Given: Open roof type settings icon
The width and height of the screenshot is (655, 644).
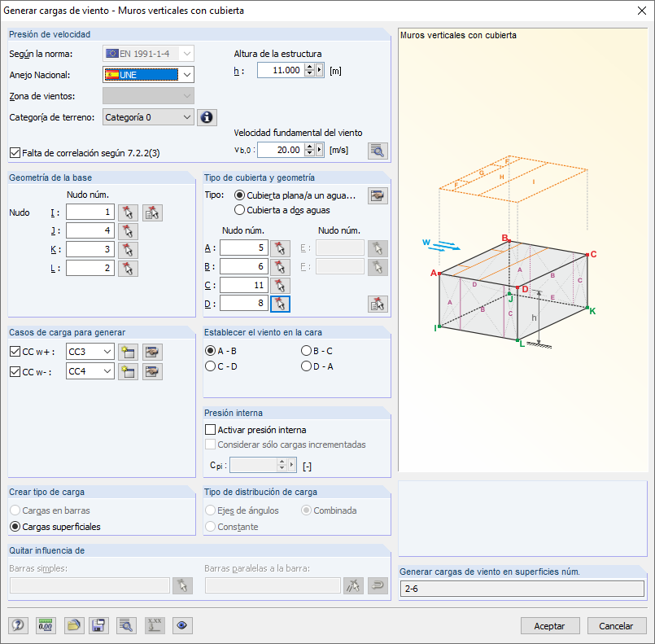Looking at the screenshot, I should pyautogui.click(x=378, y=195).
